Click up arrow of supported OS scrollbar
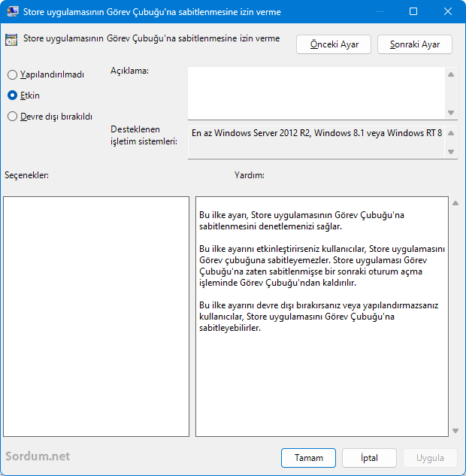 tap(451, 133)
